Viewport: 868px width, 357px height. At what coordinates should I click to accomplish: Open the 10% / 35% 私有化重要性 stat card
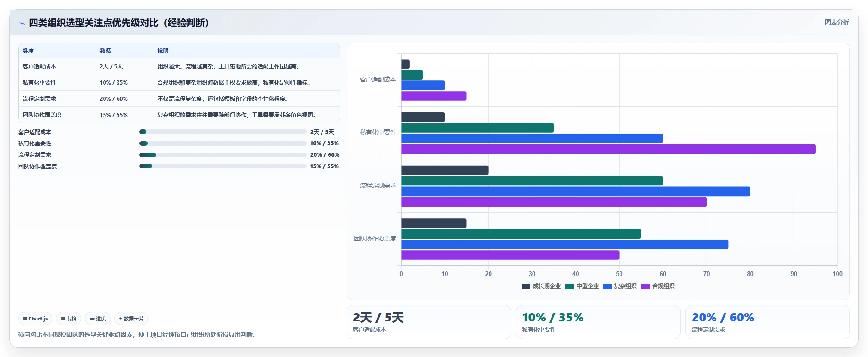coord(598,322)
